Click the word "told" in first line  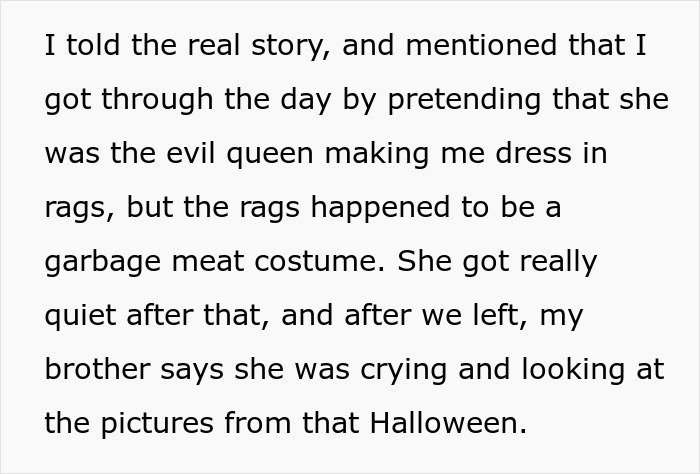tap(93, 46)
